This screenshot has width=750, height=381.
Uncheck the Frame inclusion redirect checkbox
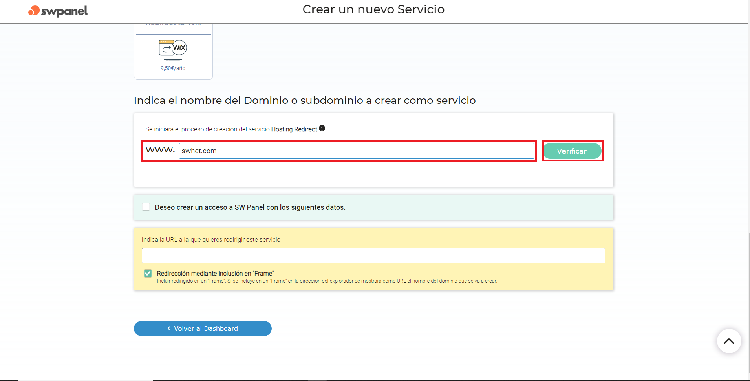148,273
